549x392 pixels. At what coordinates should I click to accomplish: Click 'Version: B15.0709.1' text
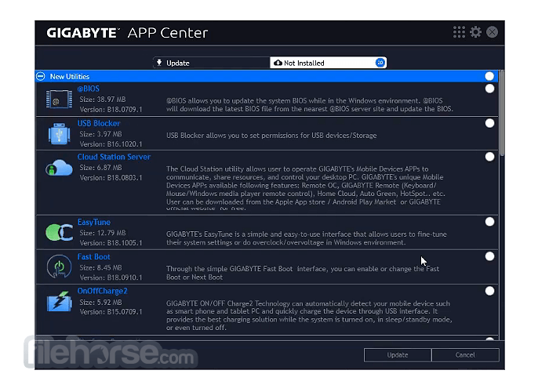(x=111, y=312)
